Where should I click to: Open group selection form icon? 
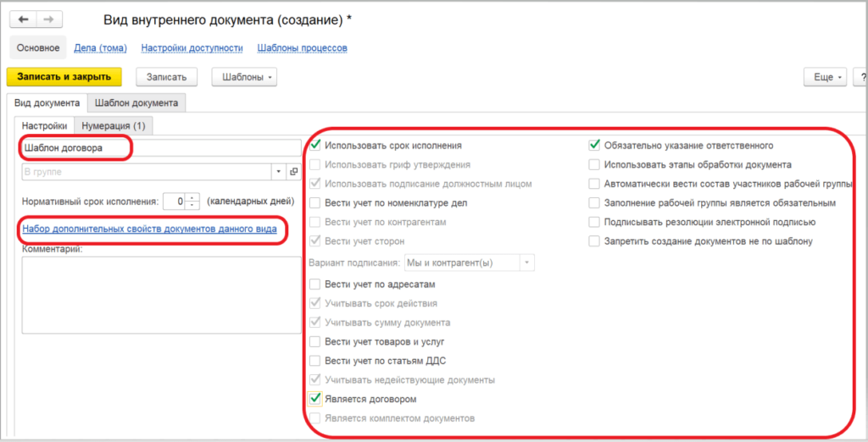tap(294, 172)
